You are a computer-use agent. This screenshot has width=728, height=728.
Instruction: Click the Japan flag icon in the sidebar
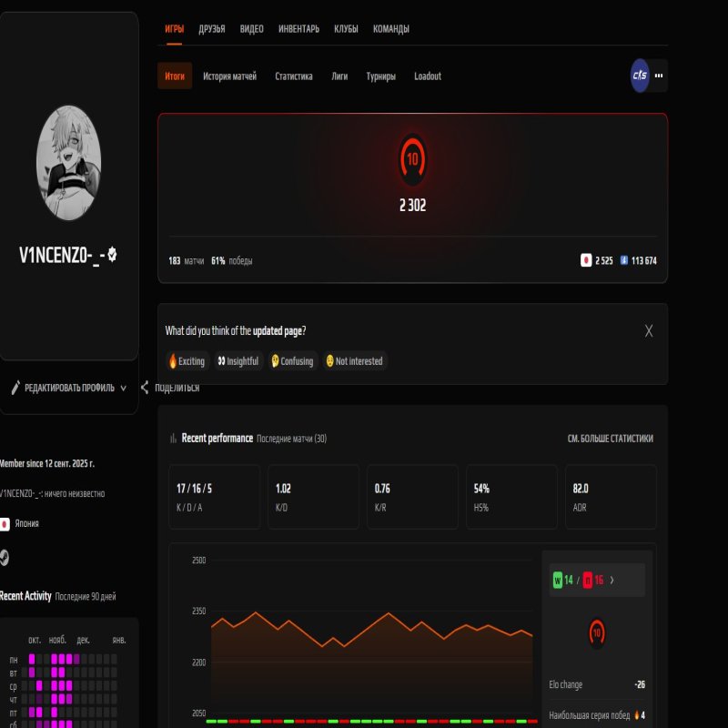5,523
